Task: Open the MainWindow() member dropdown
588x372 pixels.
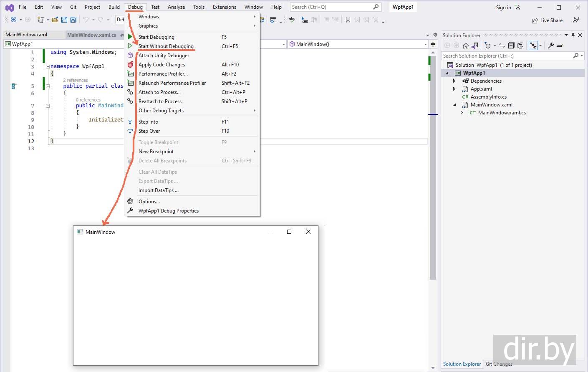Action: coord(425,44)
